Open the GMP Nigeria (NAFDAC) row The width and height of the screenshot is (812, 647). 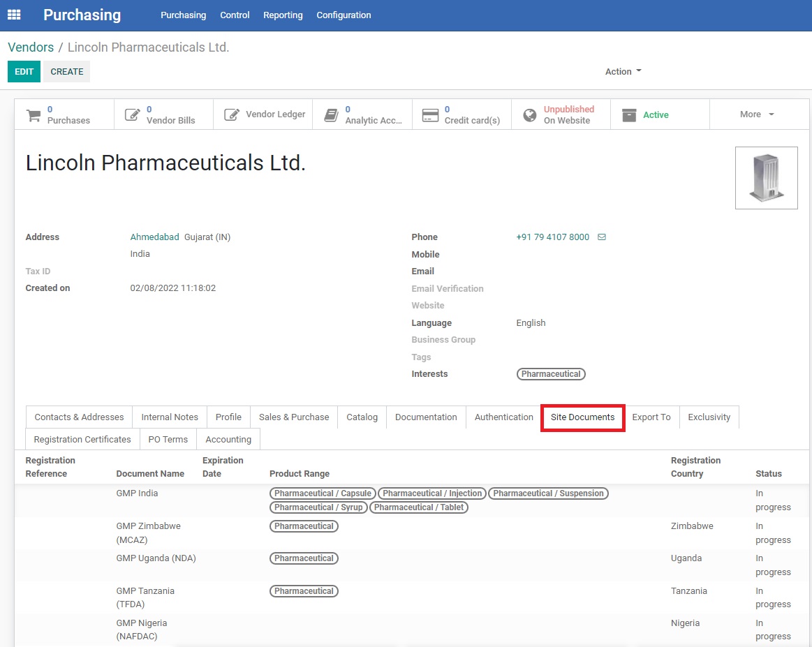[412, 630]
